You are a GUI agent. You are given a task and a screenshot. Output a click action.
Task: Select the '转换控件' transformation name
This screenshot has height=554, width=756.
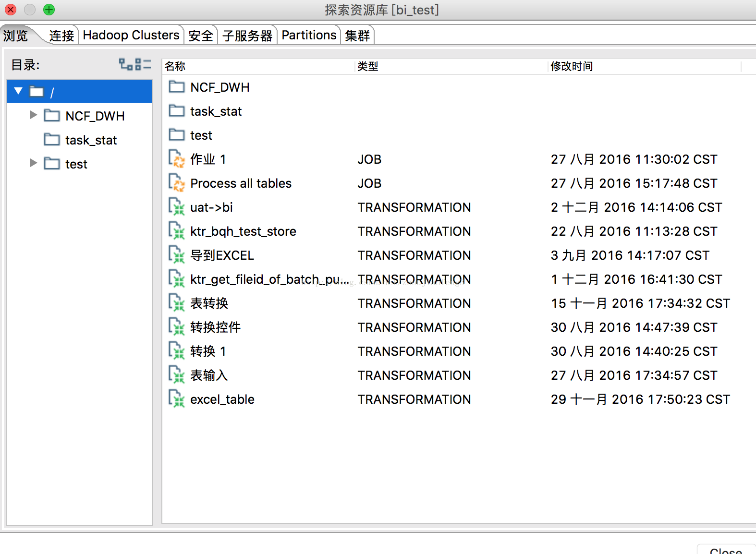point(215,327)
